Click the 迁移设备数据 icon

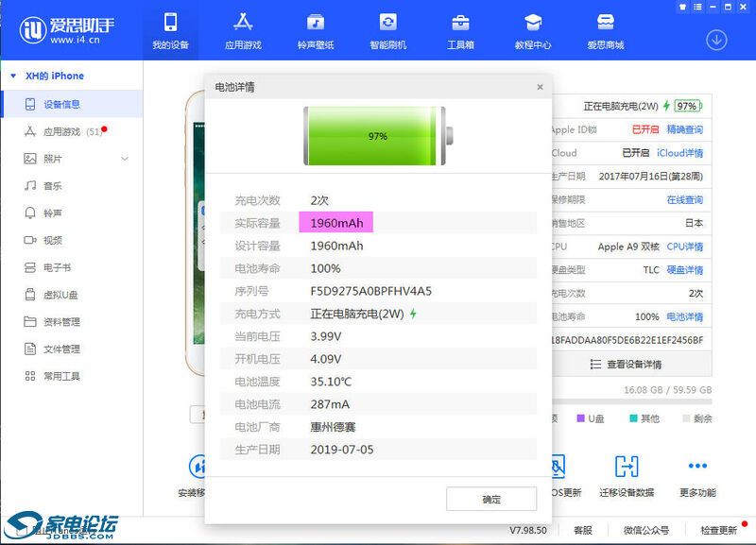[x=627, y=466]
